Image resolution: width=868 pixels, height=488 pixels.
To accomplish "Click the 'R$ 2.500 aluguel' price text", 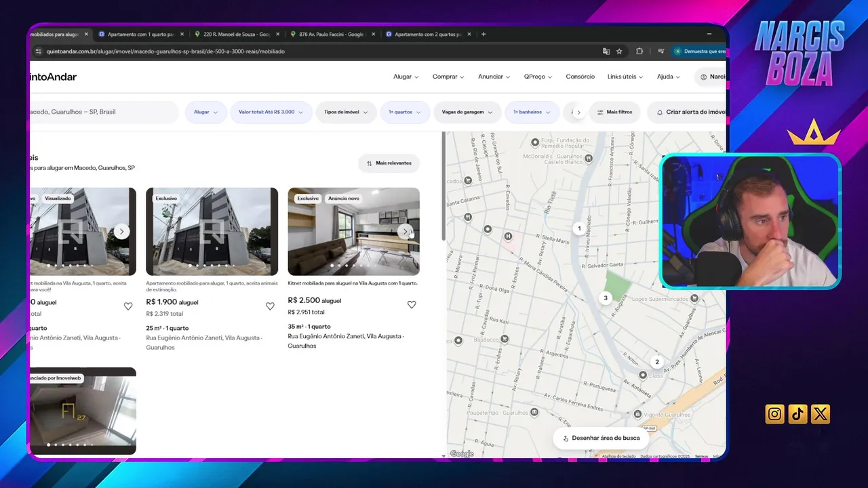I will click(x=315, y=300).
